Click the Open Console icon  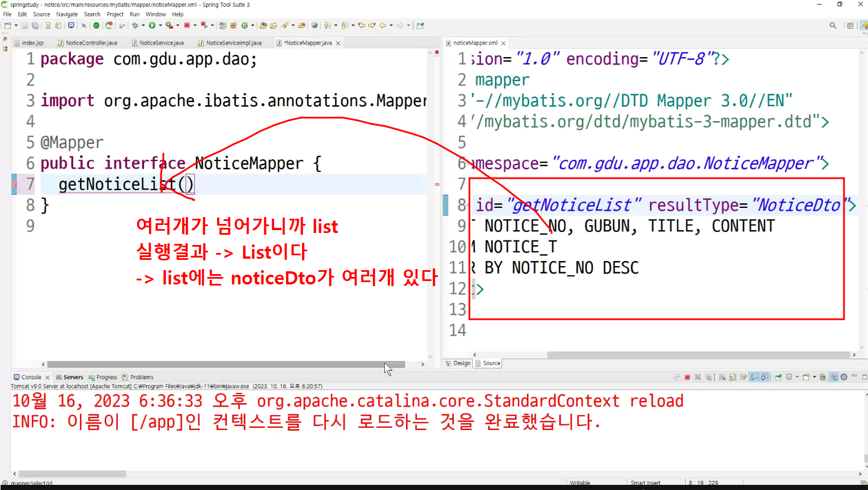click(x=806, y=377)
